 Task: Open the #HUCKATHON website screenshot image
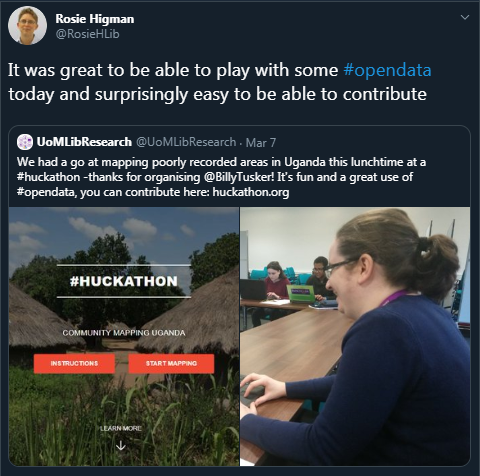[124, 336]
